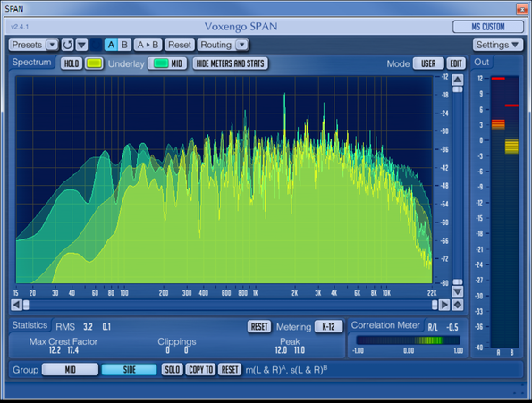Click the output level meter B
Image resolution: width=532 pixels, height=403 pixels.
[x=511, y=212]
